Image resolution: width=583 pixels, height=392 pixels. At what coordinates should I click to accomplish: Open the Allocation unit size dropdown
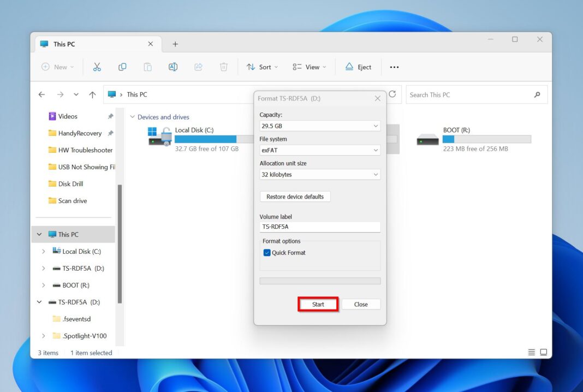pos(320,175)
